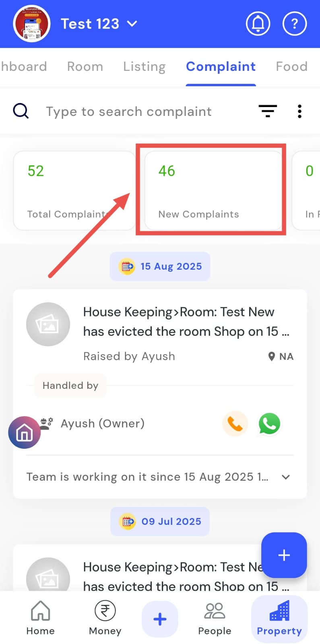Switch to the Listing tab
320x644 pixels.
coord(144,66)
